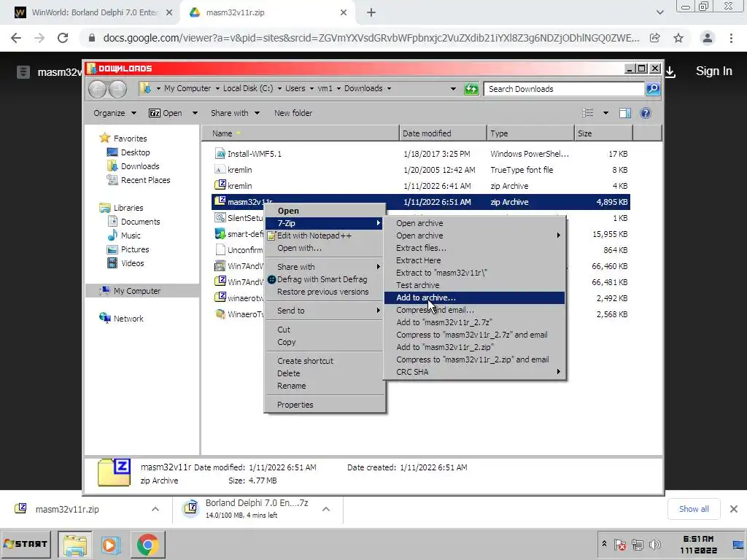Click the START button
747x560 pixels.
(26, 544)
